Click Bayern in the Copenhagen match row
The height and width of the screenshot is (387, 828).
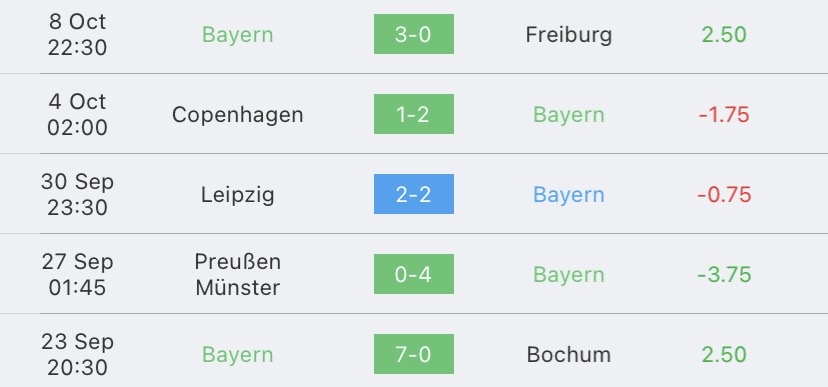pyautogui.click(x=569, y=115)
